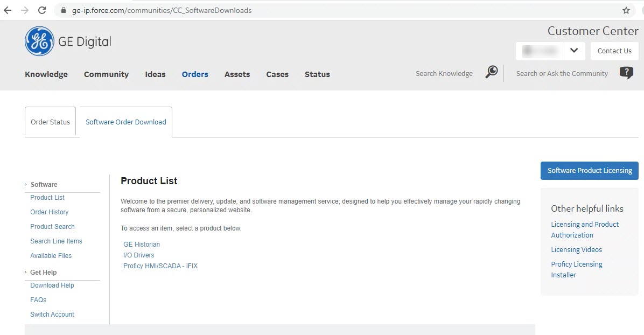The image size is (644, 335).
Task: Click the community question mark icon
Action: tap(626, 73)
